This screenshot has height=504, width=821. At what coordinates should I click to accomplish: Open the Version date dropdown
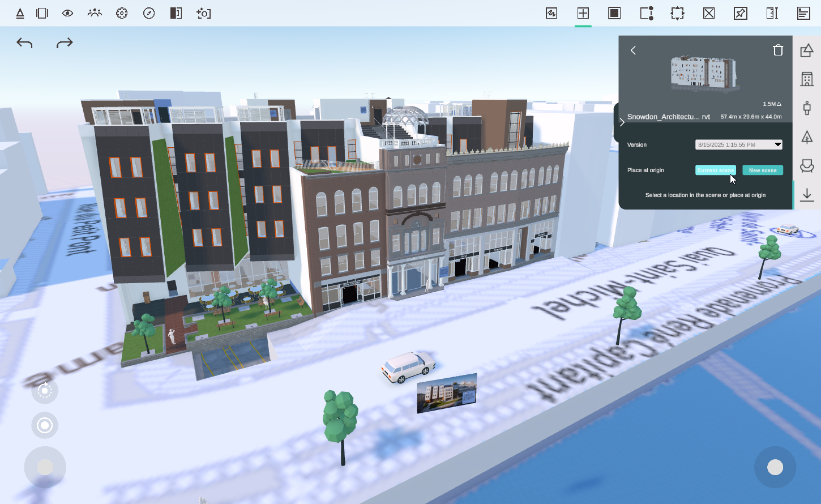click(739, 144)
